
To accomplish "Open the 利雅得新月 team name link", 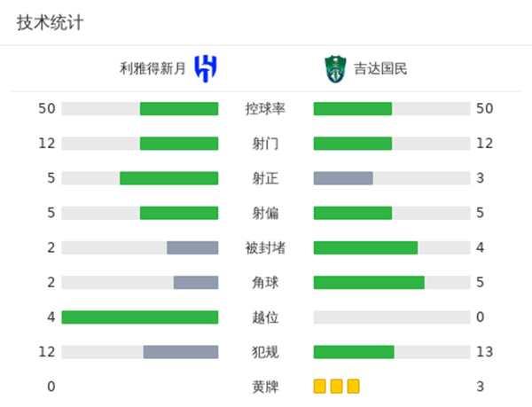I will pos(153,68).
